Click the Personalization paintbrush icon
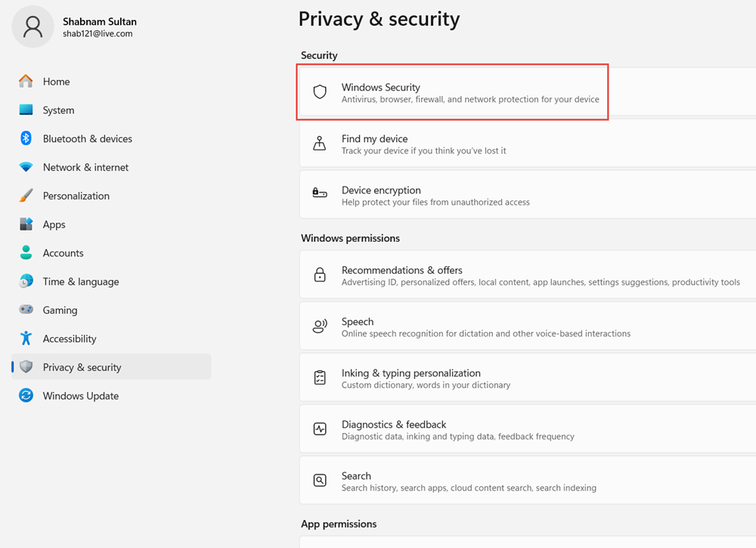 click(26, 196)
